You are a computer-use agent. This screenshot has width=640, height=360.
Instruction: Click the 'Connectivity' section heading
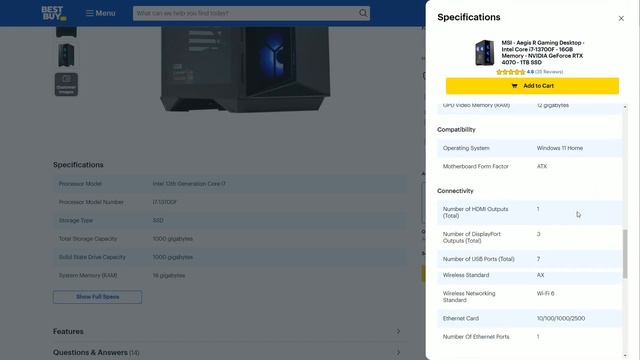455,191
